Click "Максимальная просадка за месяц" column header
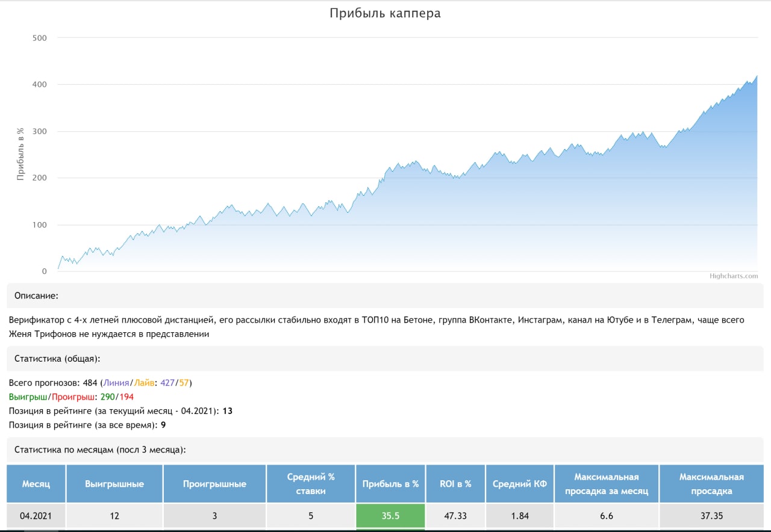The height and width of the screenshot is (532, 771). 607,484
